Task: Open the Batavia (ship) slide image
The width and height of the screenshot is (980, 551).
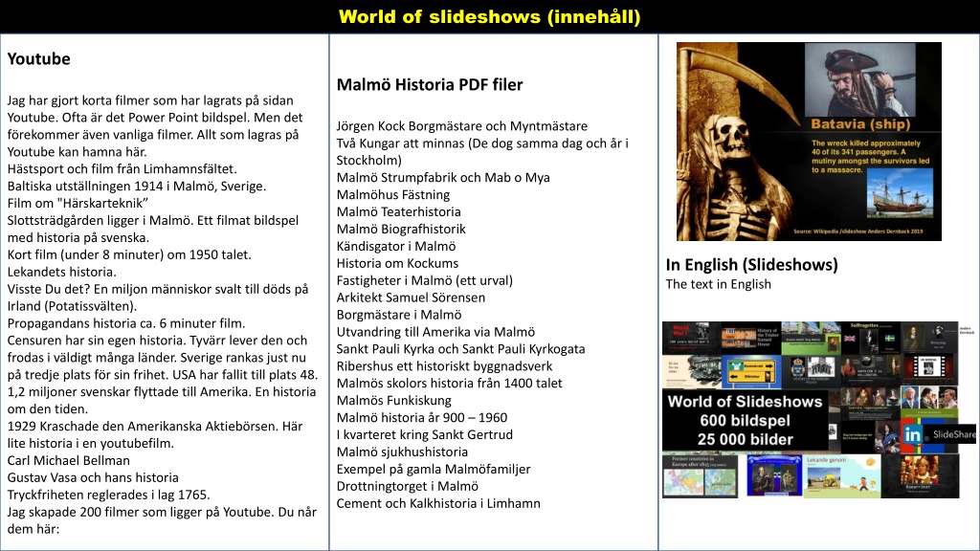Action: click(809, 142)
